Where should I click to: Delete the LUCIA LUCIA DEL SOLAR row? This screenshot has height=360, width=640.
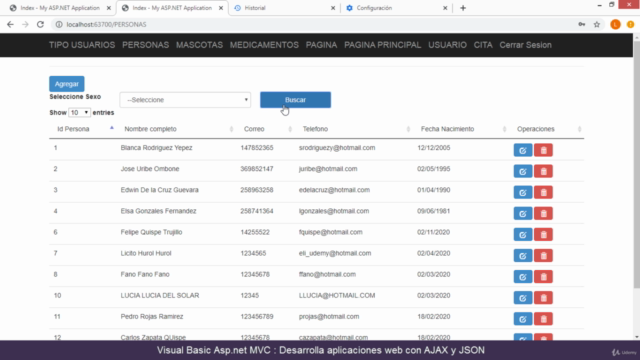tap(543, 298)
